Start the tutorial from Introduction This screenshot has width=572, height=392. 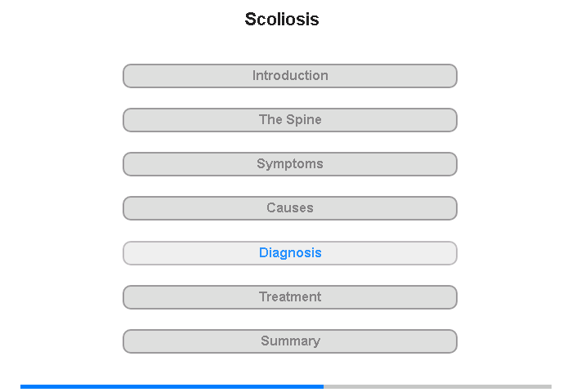[290, 76]
